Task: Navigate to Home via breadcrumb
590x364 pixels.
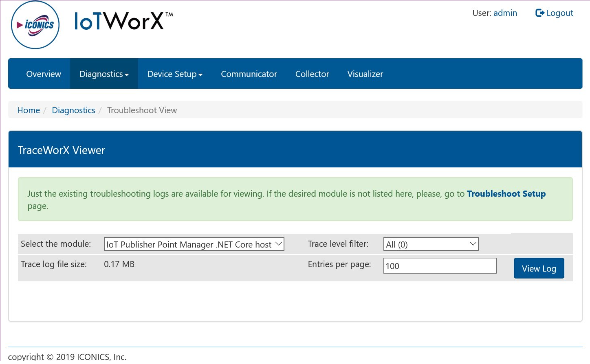Action: pos(29,110)
